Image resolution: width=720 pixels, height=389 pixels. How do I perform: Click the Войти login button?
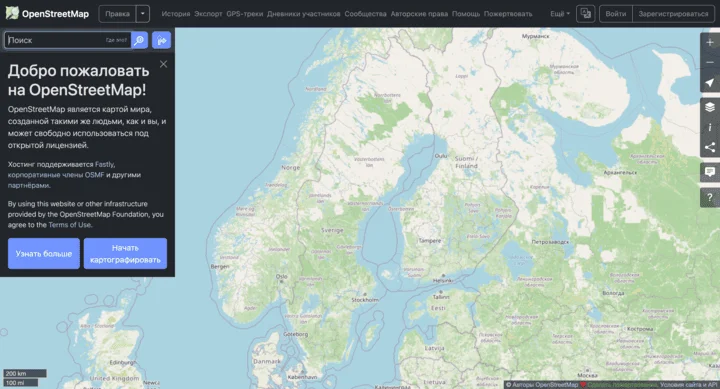(x=616, y=14)
